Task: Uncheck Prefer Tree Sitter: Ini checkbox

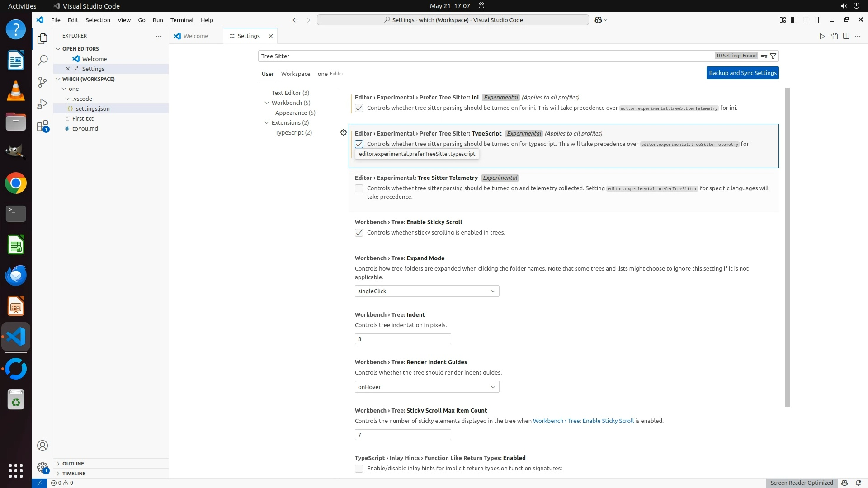Action: [359, 108]
